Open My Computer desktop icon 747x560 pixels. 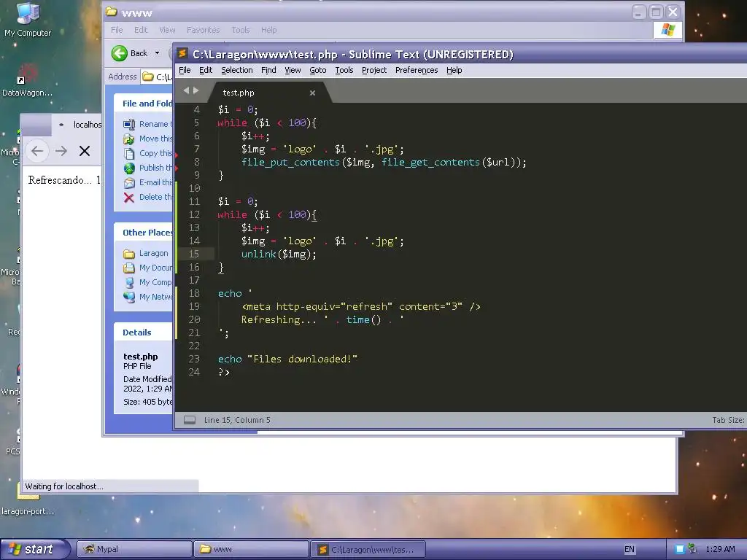click(28, 20)
